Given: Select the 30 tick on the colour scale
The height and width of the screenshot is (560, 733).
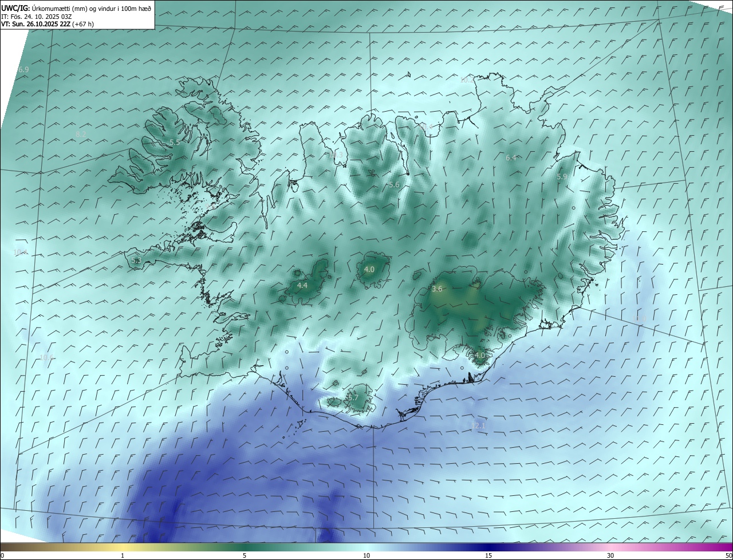Looking at the screenshot, I should point(610,555).
